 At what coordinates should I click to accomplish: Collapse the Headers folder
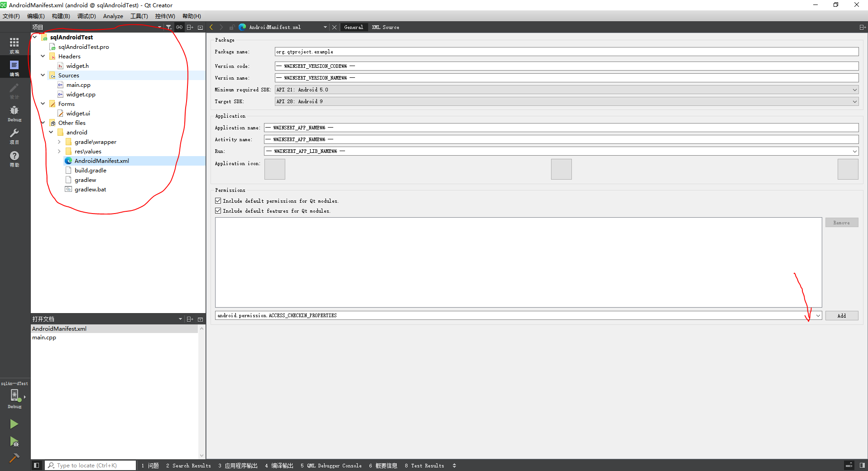(x=43, y=56)
